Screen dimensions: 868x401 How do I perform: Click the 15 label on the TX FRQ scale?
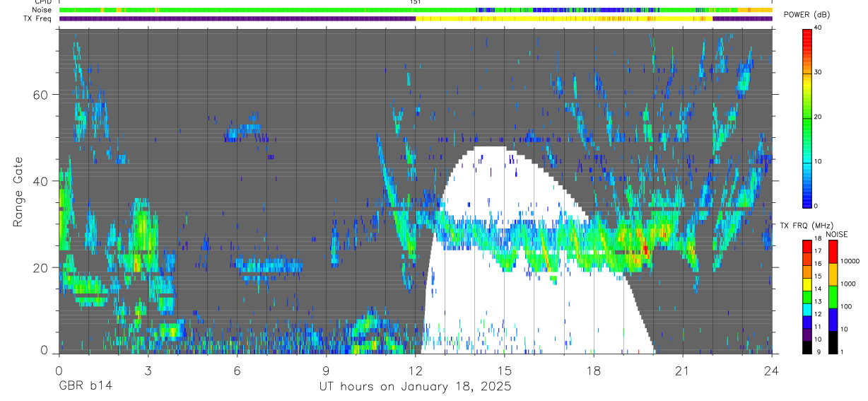point(817,277)
